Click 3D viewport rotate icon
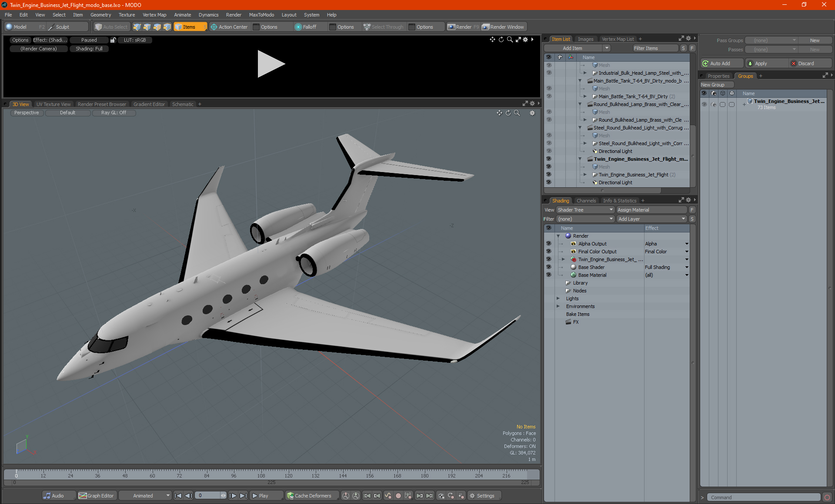835x504 pixels. point(508,113)
